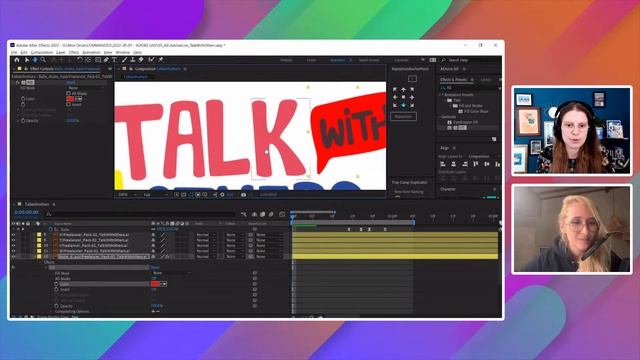Open the Window menu
Viewport: 640px width, 360px height.
coord(122,53)
